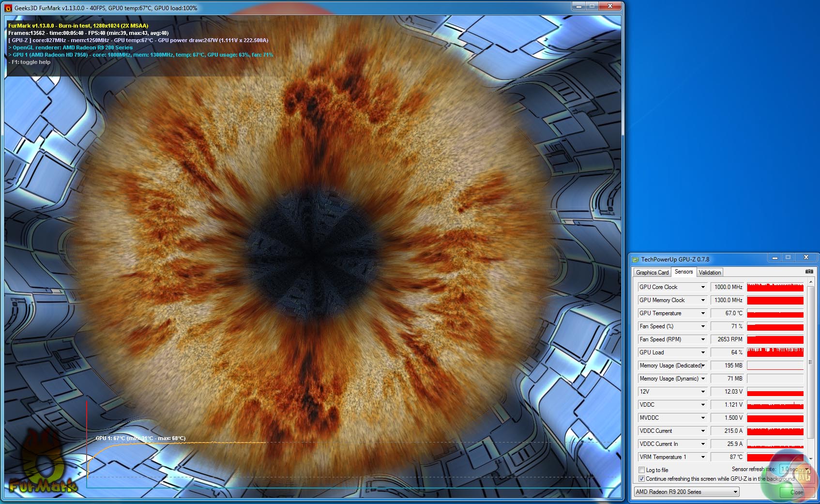The image size is (820, 504).
Task: Uncheck Continue refreshing in background option
Action: [641, 479]
